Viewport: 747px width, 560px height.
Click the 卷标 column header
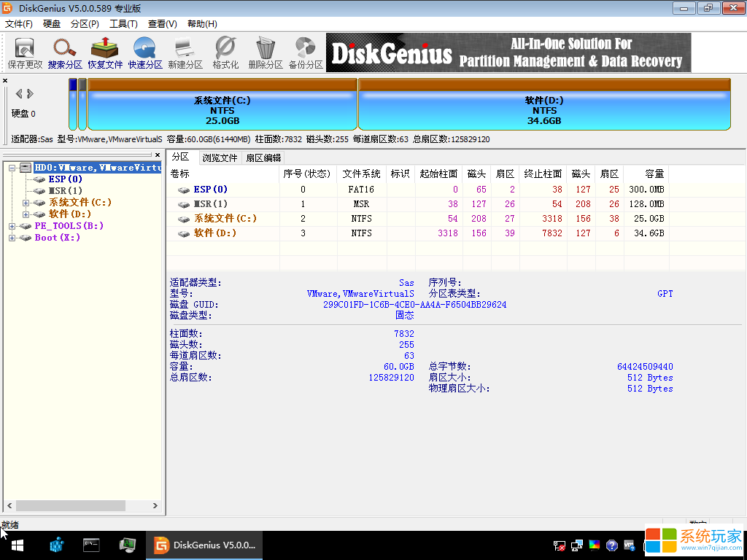[x=223, y=174]
